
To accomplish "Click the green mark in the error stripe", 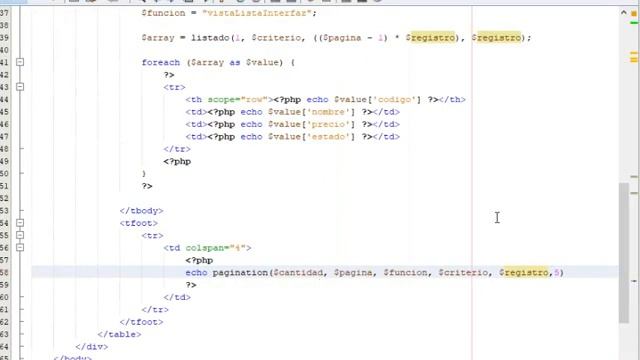I will [x=634, y=23].
